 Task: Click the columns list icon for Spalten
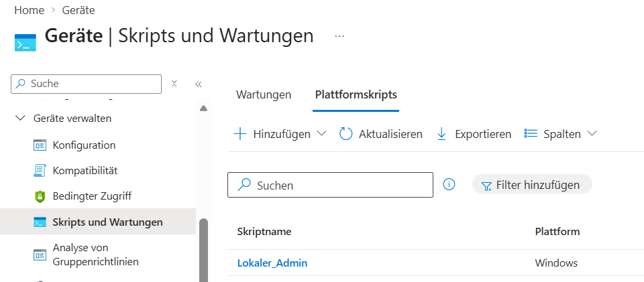[531, 133]
